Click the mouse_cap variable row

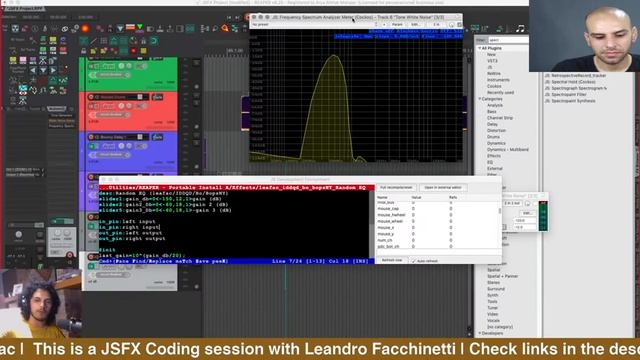[x=437, y=209]
